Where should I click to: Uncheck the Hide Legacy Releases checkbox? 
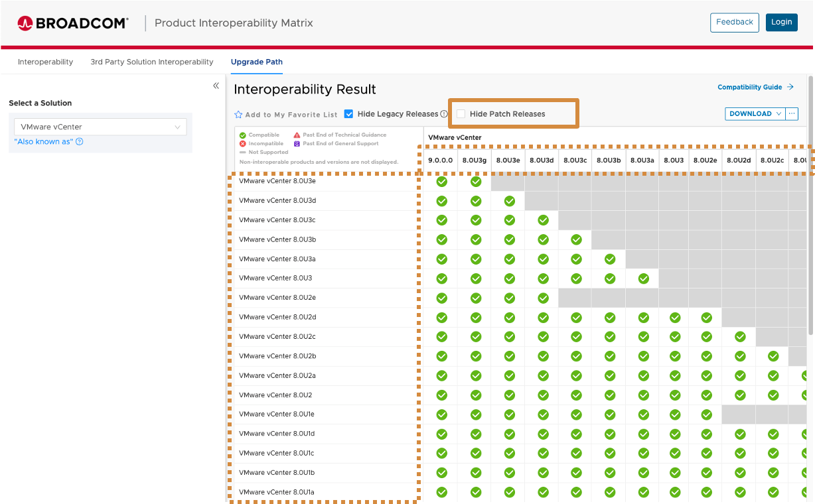coord(348,113)
